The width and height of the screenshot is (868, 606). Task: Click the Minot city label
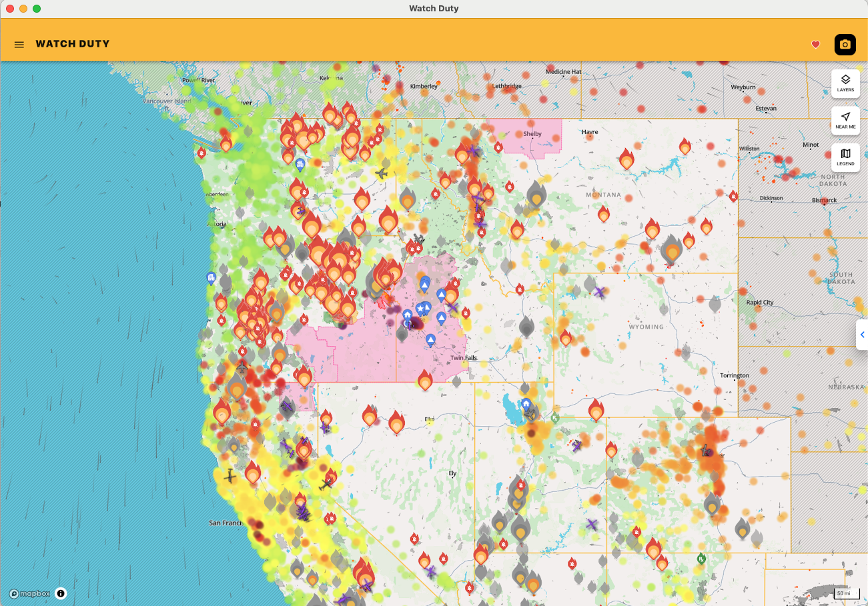(811, 145)
